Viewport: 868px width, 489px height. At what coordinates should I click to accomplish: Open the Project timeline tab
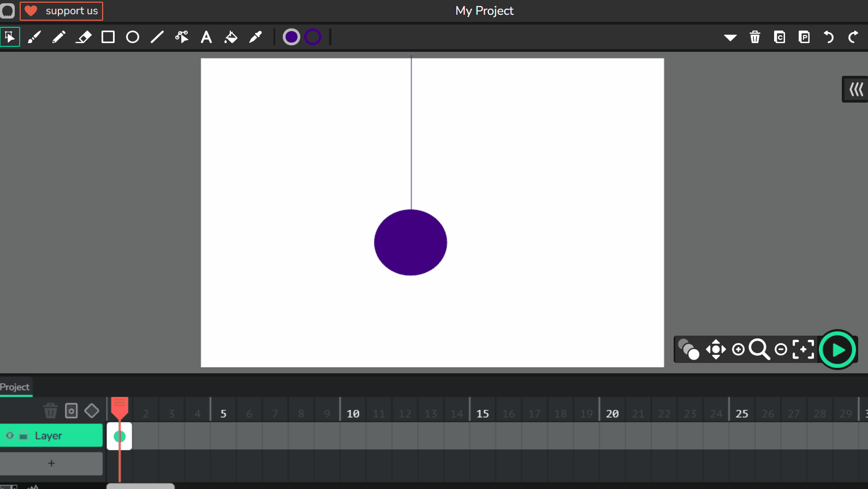pos(15,387)
